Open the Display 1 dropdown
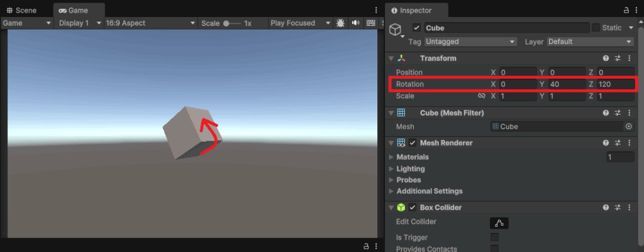This screenshot has width=644, height=252. click(80, 23)
